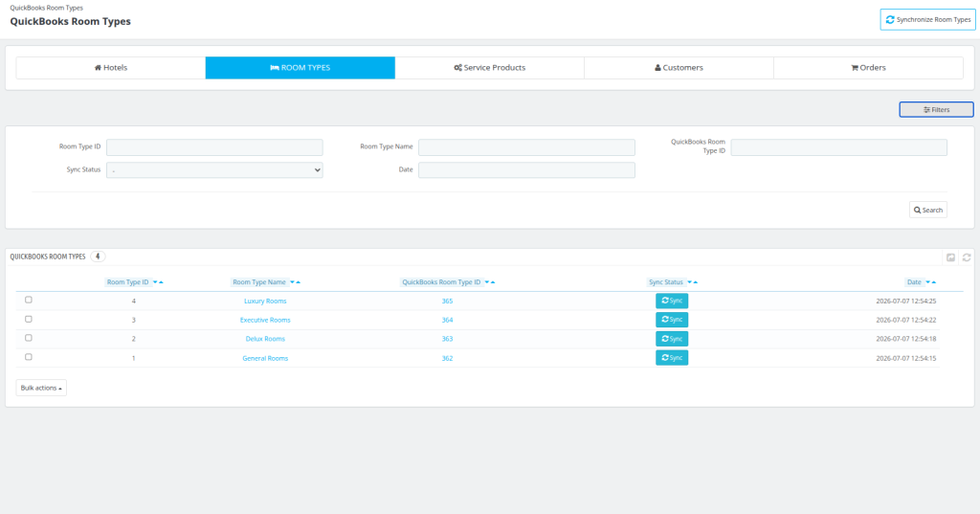Focus the QuickBooks Room Type ID filter field
Screen dimensions: 980x514
click(838, 147)
